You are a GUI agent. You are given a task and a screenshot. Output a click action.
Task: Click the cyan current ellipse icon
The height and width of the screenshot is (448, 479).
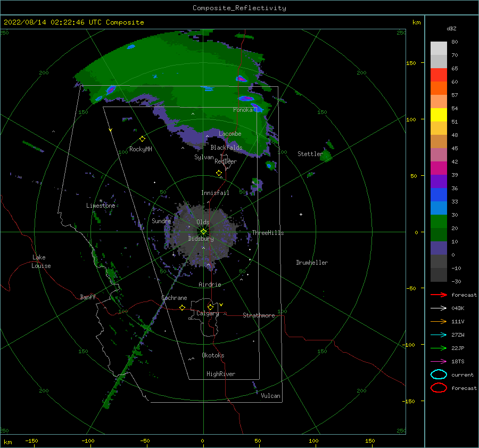pos(439,374)
